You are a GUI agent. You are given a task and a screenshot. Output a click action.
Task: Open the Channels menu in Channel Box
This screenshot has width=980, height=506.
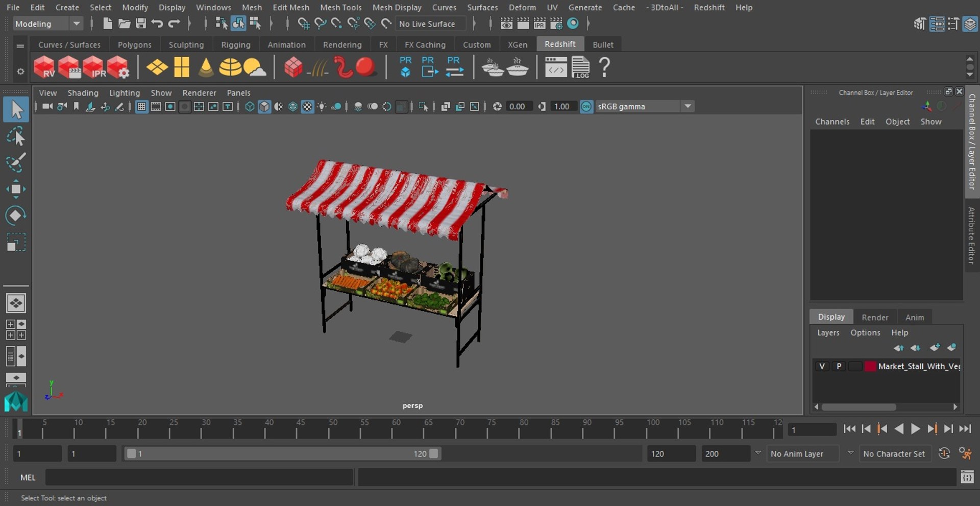832,122
